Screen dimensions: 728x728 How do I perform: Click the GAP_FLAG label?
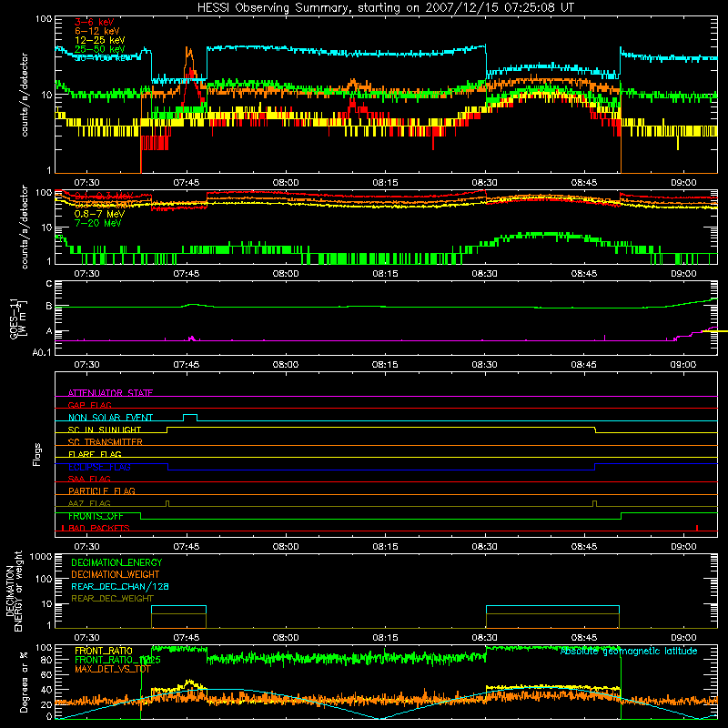(89, 405)
